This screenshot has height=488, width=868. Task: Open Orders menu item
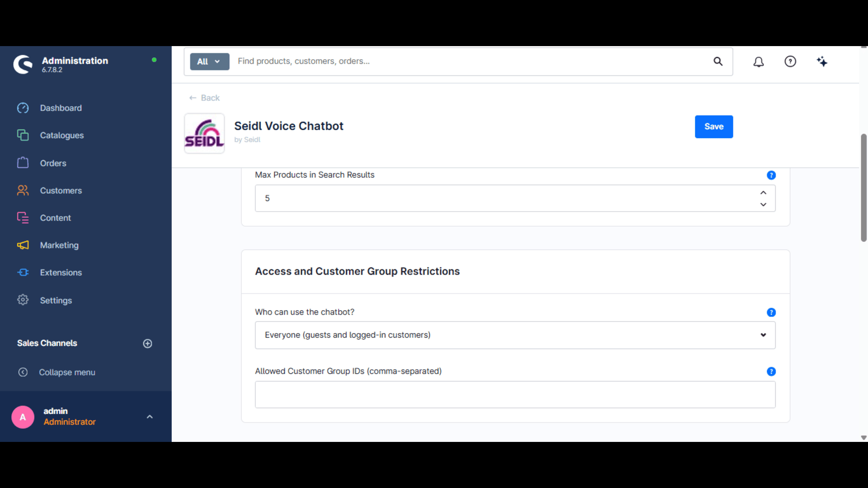click(x=53, y=163)
